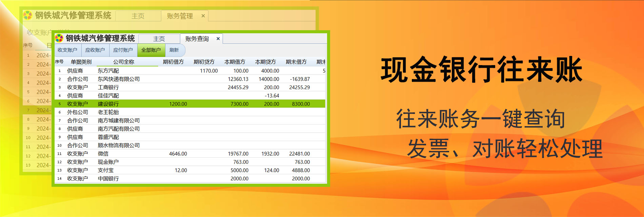Select the 全部账户 filter button

click(x=151, y=50)
